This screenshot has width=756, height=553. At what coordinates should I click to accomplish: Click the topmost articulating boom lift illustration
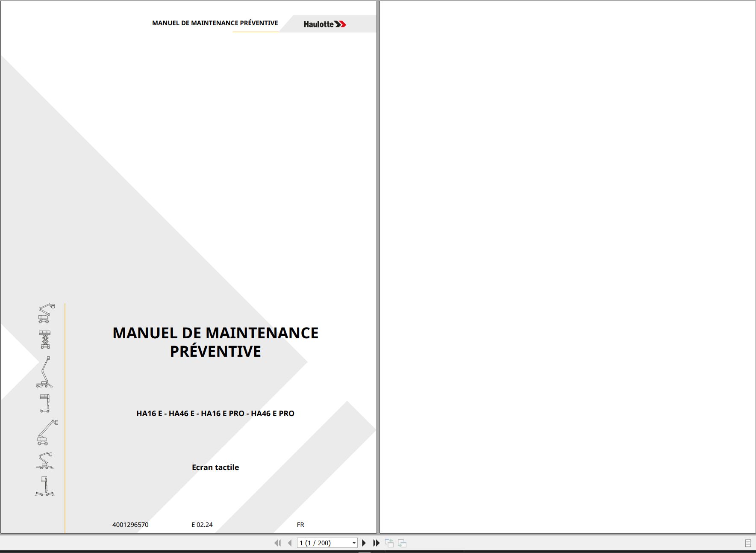click(x=46, y=313)
